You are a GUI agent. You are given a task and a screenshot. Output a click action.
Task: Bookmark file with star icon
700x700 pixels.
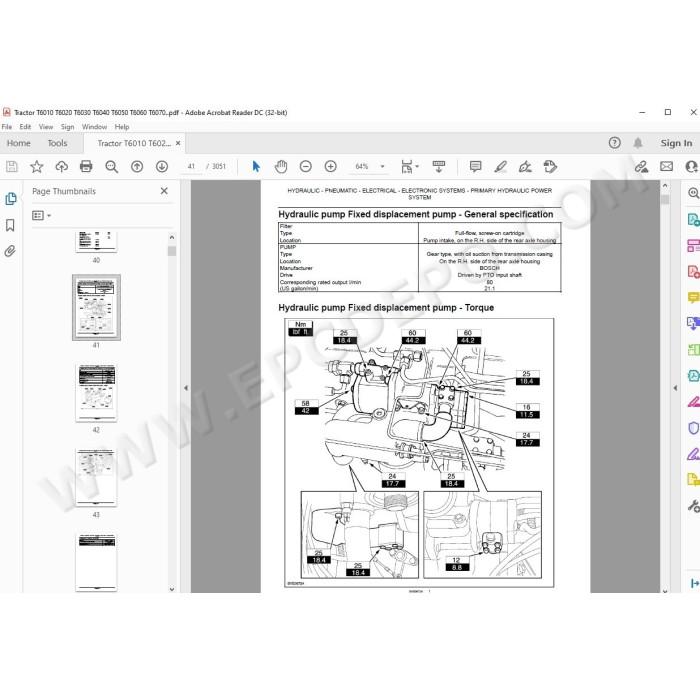coord(37,167)
